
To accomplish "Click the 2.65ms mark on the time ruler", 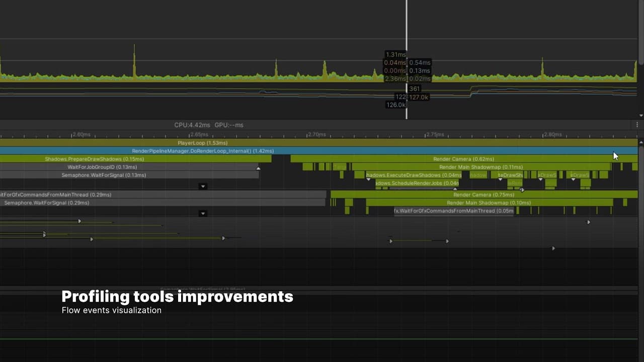I will pos(198,135).
